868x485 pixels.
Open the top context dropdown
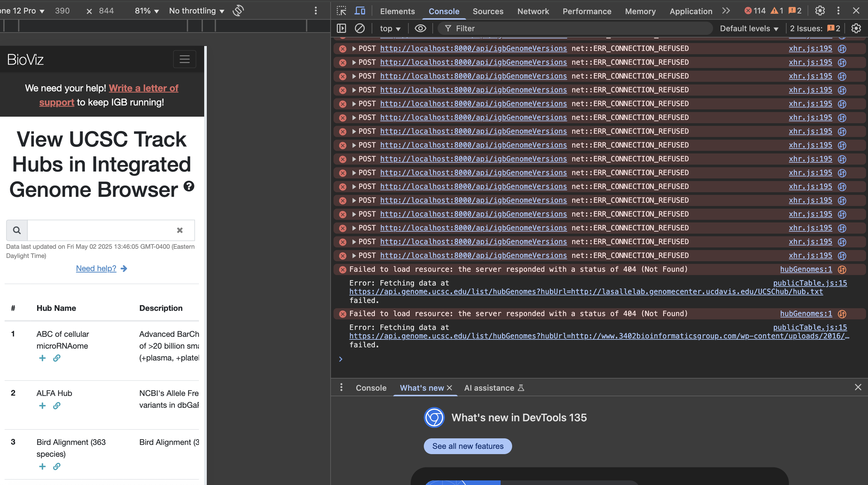coord(390,28)
